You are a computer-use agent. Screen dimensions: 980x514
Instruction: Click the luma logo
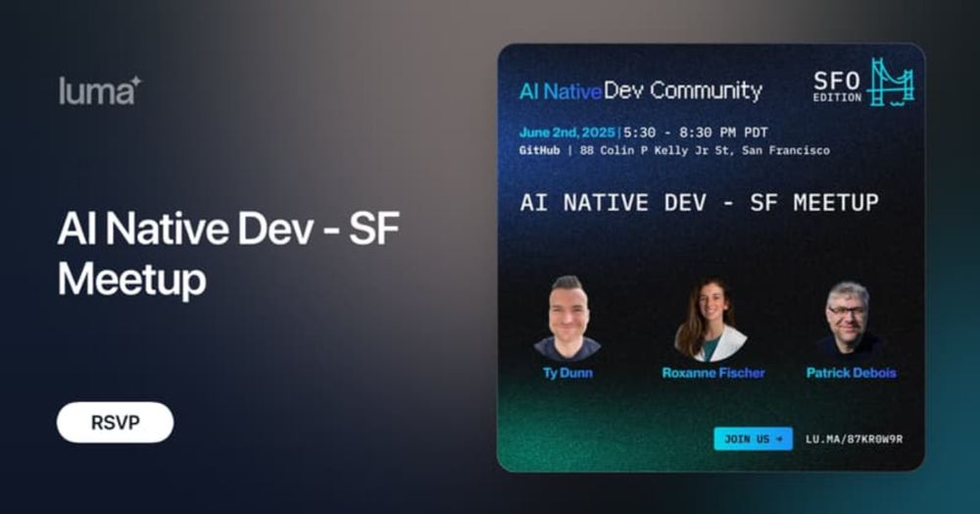point(101,91)
